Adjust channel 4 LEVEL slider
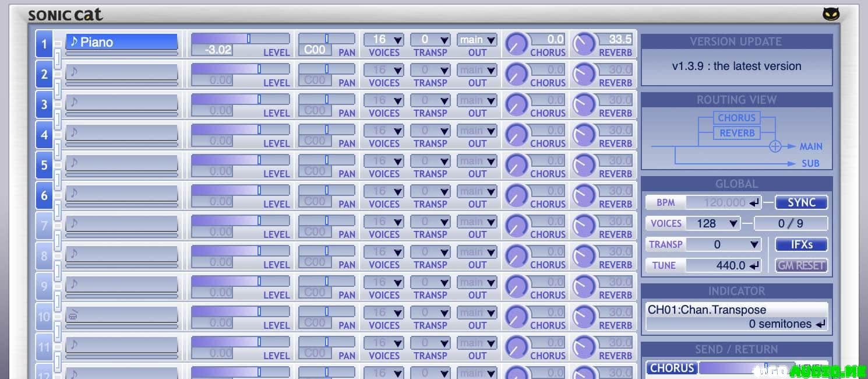The width and height of the screenshot is (868, 379). pyautogui.click(x=240, y=129)
